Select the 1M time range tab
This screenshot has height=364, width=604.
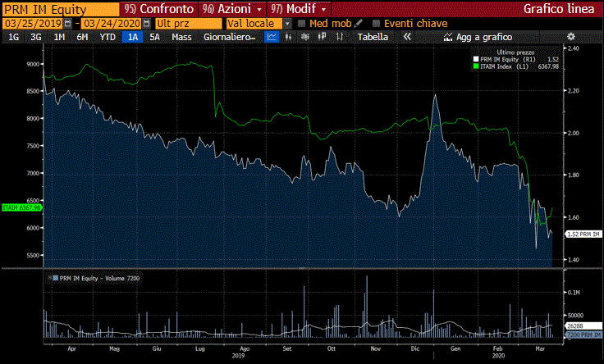pos(59,37)
